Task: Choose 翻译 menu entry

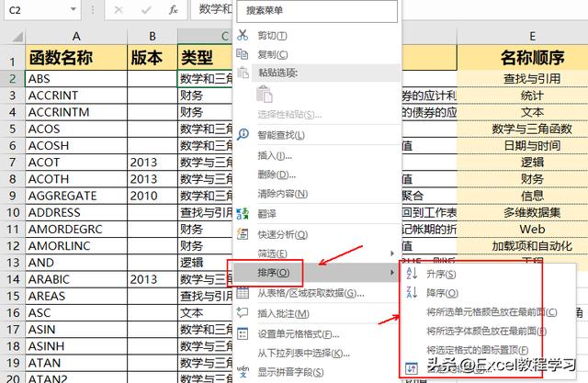Action: pos(266,214)
